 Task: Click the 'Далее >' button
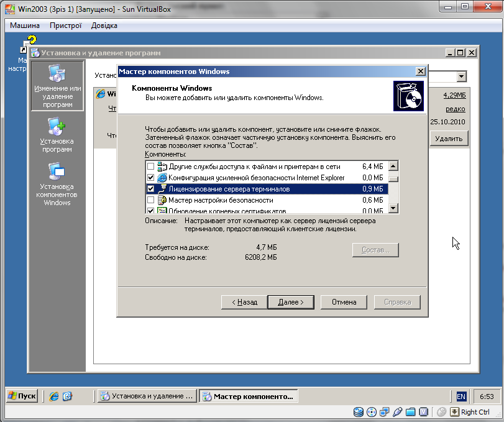[291, 302]
